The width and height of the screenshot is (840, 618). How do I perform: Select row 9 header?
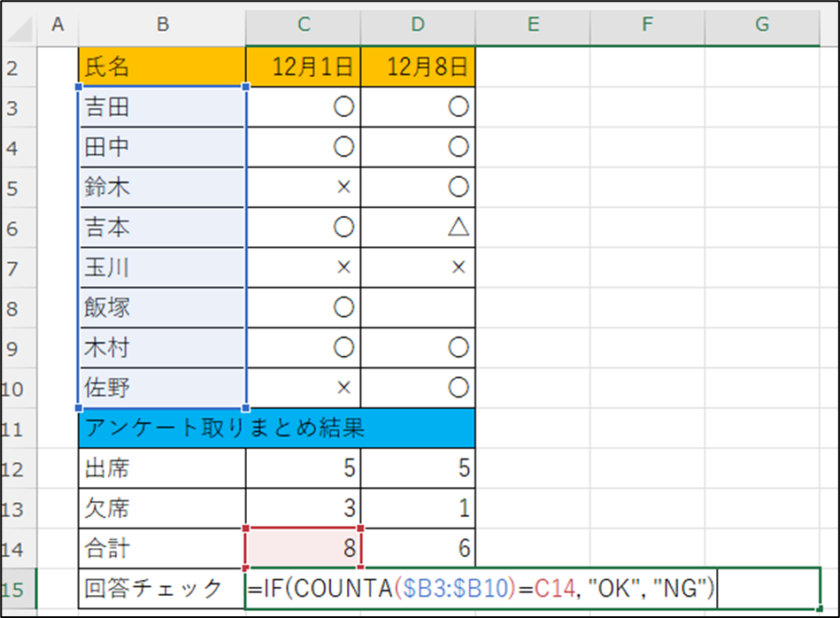19,348
